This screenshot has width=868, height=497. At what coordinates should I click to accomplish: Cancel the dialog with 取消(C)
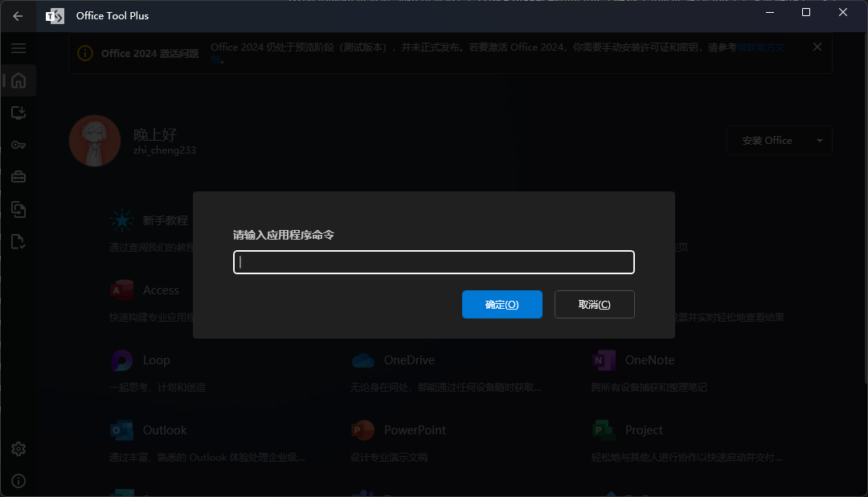coord(595,304)
